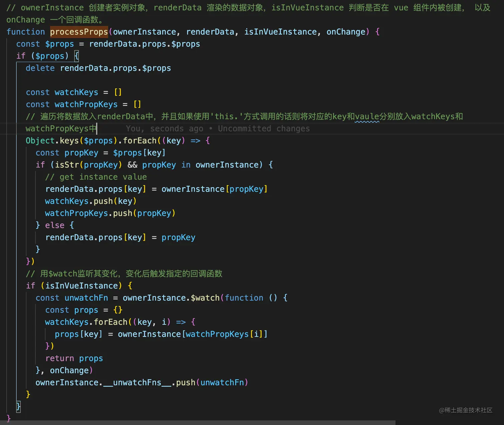Viewport: 504px width, 425px height.
Task: Click 'watchPropKeys' in 'const watchPropKeys = []'
Action: click(86, 104)
